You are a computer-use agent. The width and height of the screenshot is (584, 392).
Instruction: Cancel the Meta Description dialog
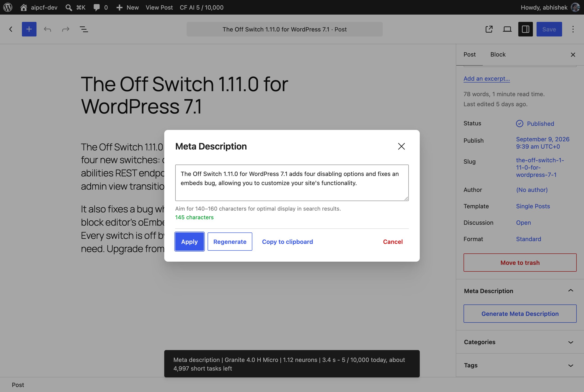[x=393, y=242]
